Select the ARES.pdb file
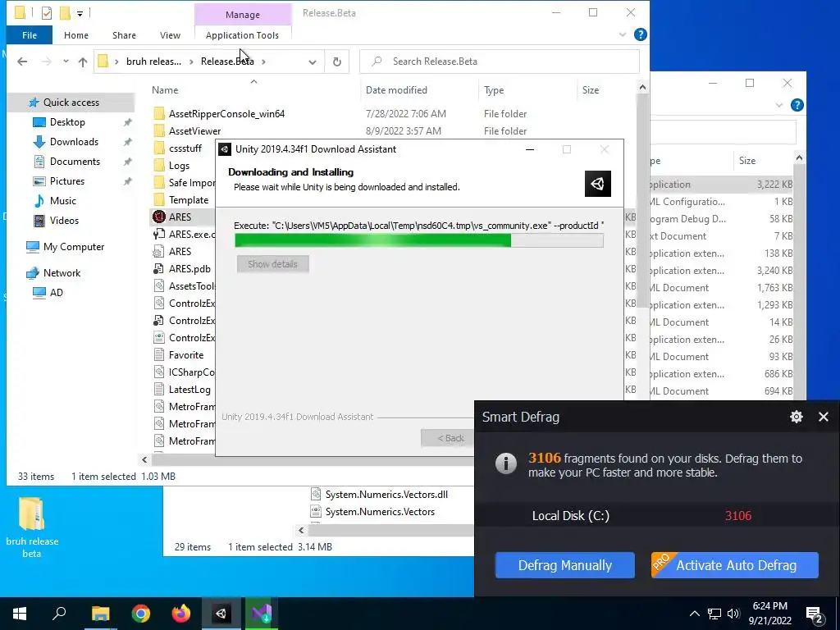The image size is (840, 630). (x=189, y=269)
